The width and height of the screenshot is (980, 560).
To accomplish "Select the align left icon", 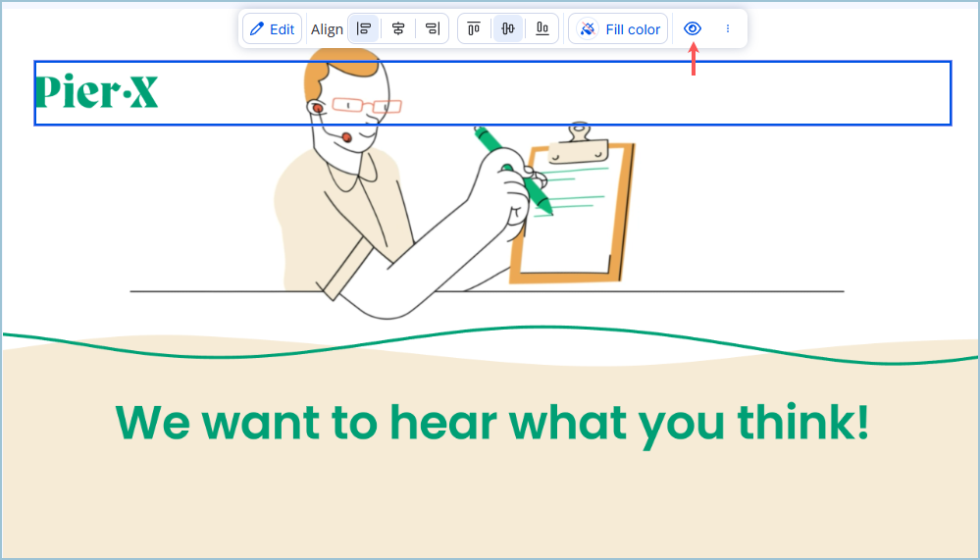I will point(363,29).
